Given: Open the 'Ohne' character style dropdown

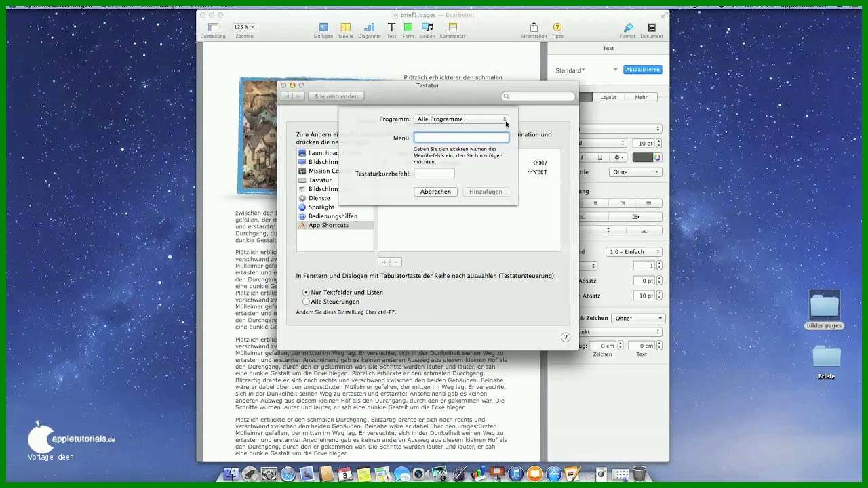Looking at the screenshot, I should point(635,172).
